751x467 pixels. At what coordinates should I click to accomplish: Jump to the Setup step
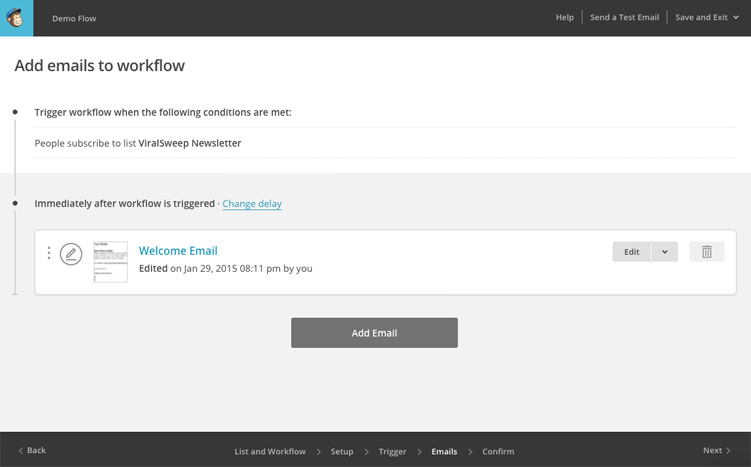click(x=342, y=451)
